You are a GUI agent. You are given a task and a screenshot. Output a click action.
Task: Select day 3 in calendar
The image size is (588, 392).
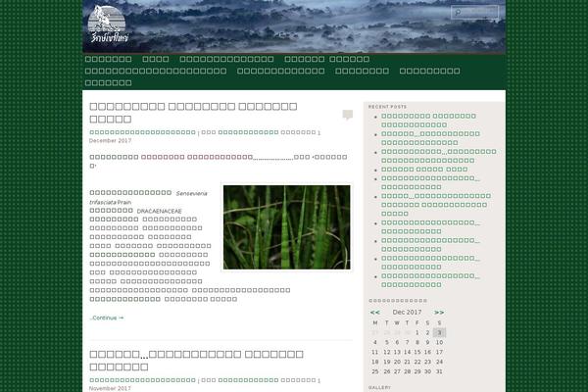tap(439, 333)
